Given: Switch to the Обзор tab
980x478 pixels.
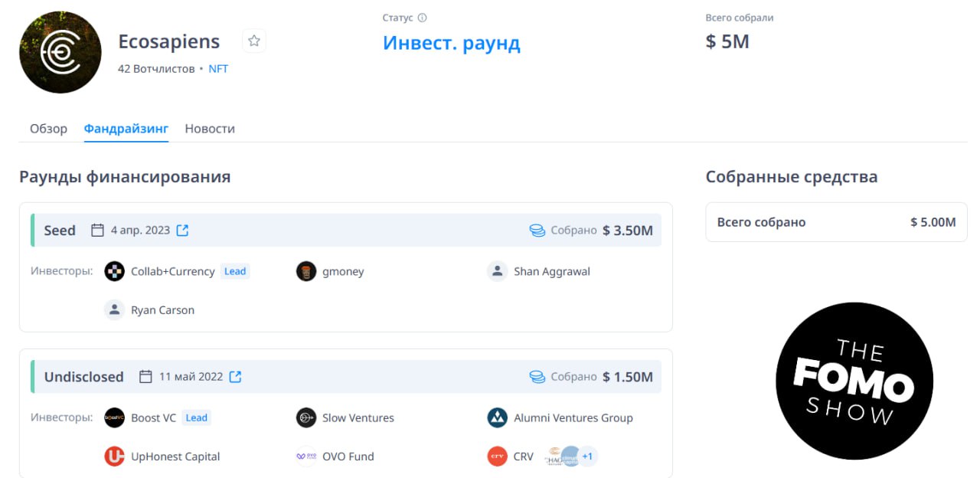Looking at the screenshot, I should pyautogui.click(x=48, y=129).
